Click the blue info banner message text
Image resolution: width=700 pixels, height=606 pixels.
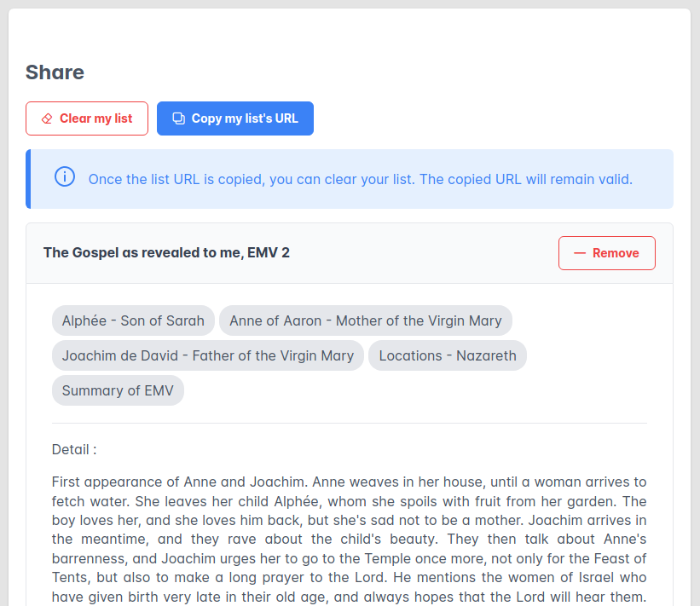tap(360, 179)
